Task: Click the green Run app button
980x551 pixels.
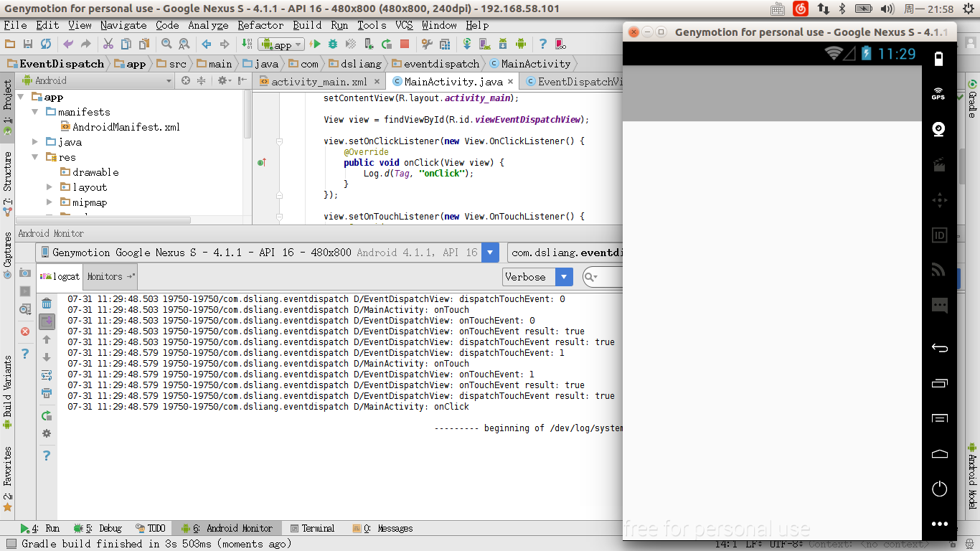Action: (x=315, y=44)
